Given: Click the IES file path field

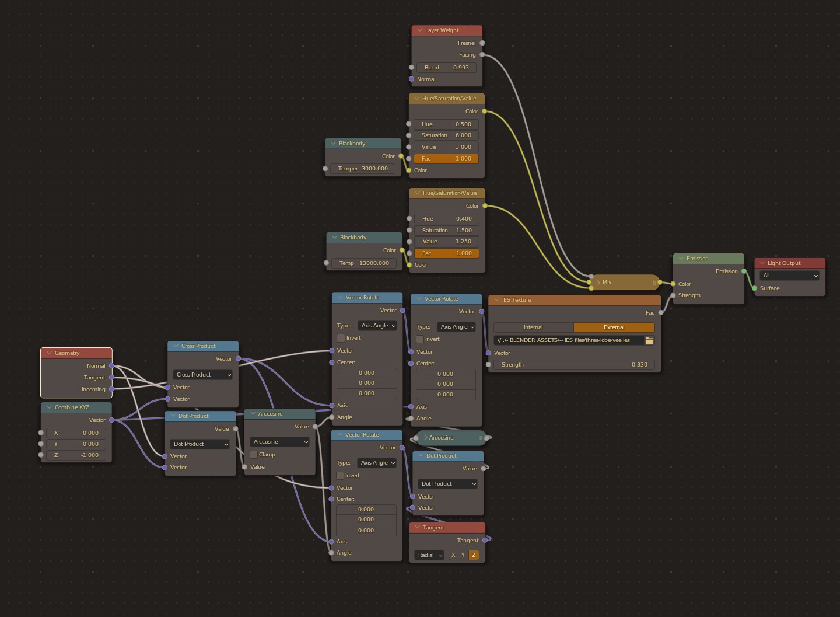Looking at the screenshot, I should 569,340.
